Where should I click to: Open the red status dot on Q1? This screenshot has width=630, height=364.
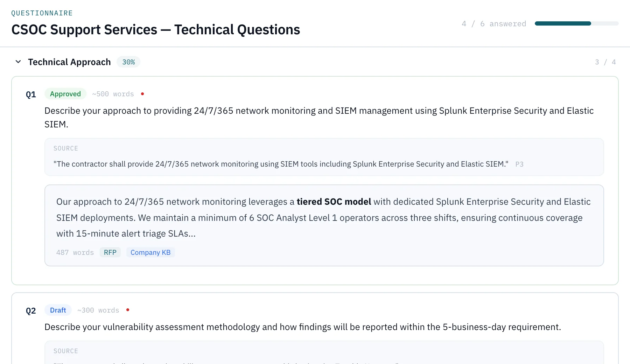[142, 93]
